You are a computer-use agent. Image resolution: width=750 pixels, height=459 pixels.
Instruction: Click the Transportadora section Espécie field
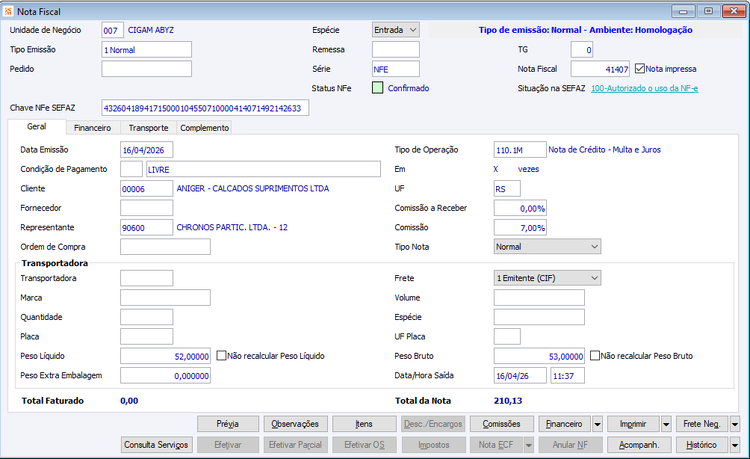click(x=539, y=317)
